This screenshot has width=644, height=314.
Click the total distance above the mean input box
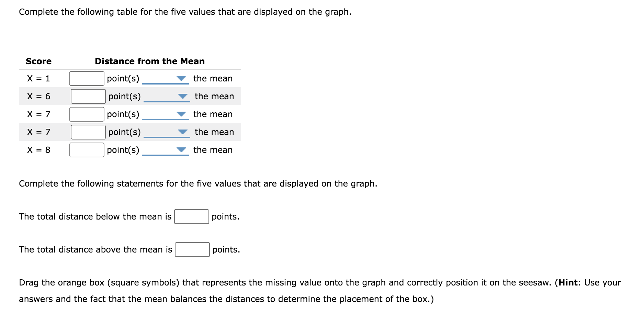tap(192, 249)
